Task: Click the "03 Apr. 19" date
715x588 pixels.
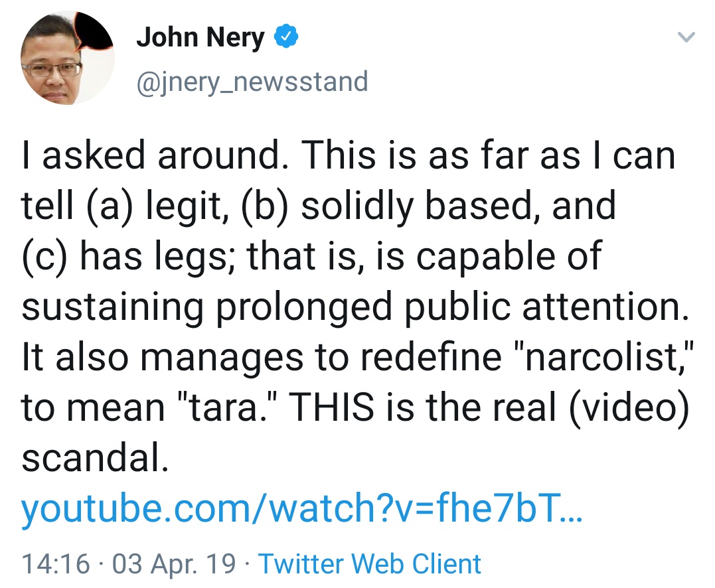Action: tap(175, 563)
